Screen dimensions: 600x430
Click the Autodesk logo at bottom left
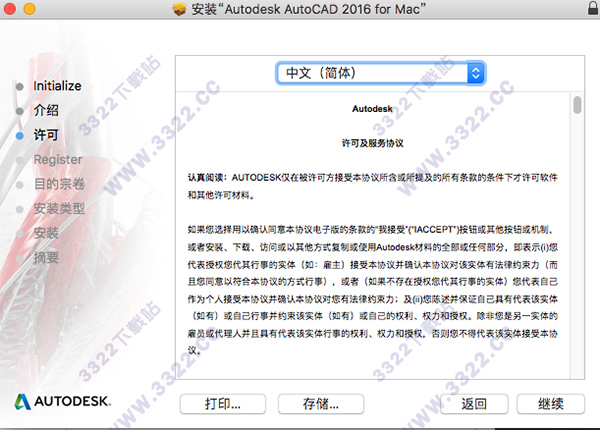pyautogui.click(x=63, y=401)
